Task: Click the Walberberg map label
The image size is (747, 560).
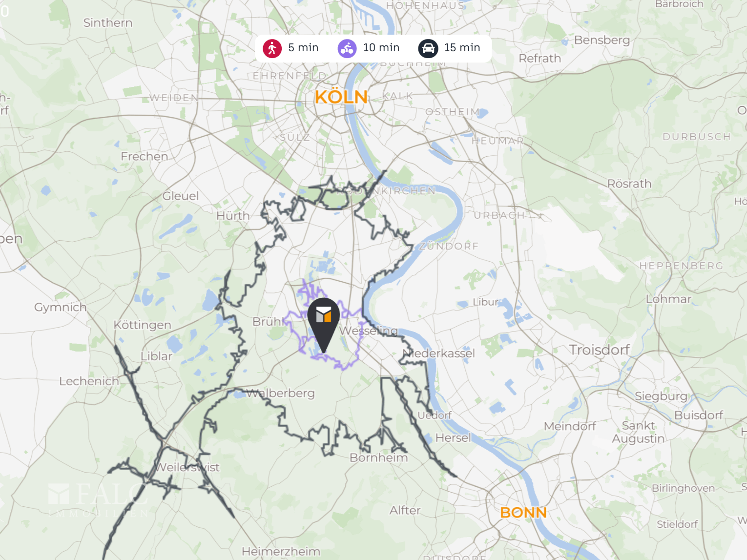Action: 280,393
